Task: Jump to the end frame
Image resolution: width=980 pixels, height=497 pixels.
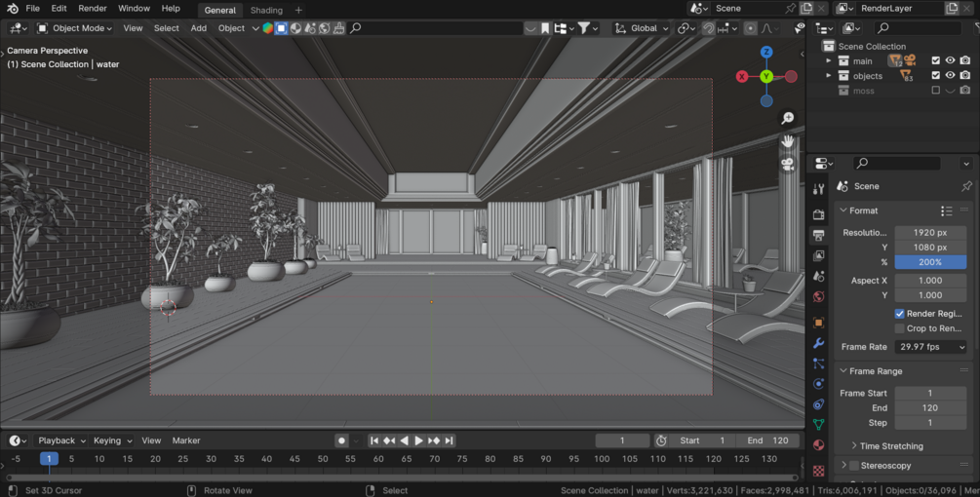Action: [x=449, y=440]
